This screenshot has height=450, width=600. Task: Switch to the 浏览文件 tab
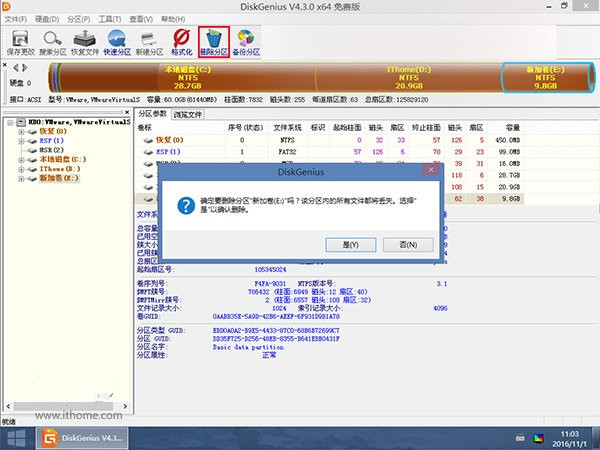point(188,115)
